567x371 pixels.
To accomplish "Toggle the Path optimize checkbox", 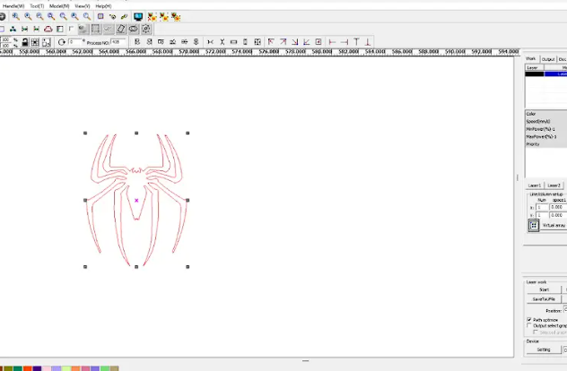I will (529, 320).
